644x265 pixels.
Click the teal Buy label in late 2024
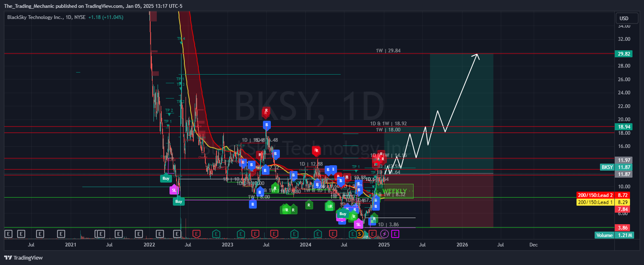(x=343, y=213)
